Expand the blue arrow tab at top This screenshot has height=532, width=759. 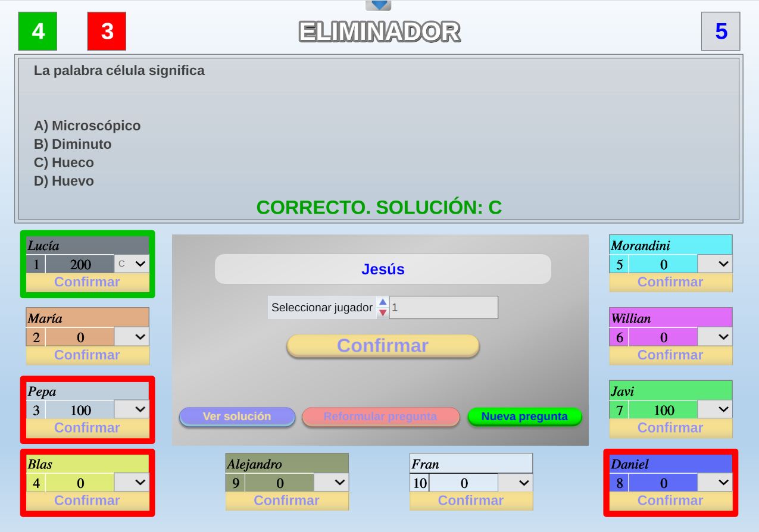click(379, 5)
